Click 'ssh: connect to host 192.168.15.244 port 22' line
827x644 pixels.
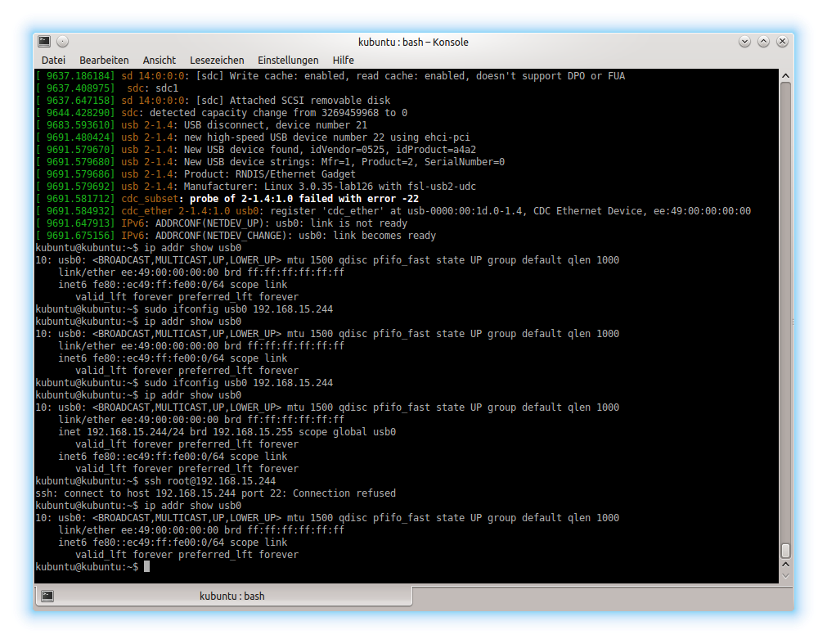point(216,493)
